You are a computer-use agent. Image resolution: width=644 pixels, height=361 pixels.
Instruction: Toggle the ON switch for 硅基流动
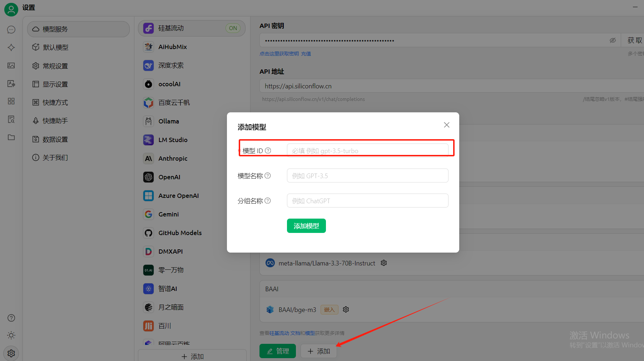pyautogui.click(x=233, y=28)
